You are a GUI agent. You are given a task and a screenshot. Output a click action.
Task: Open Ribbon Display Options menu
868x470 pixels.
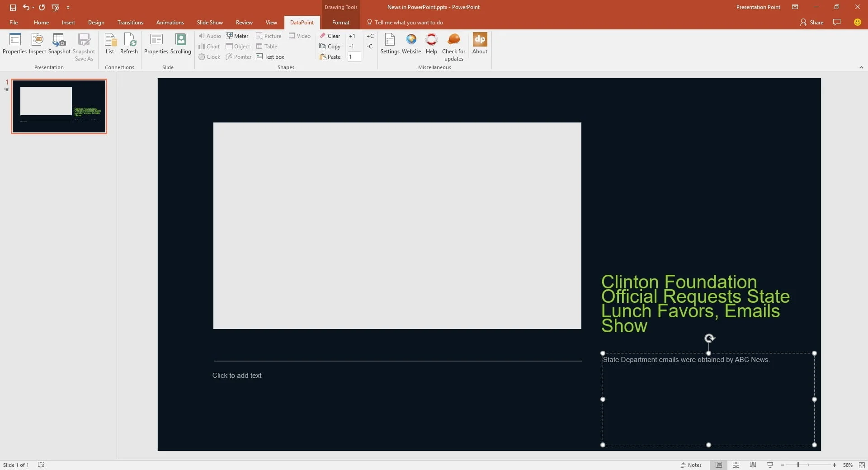[795, 7]
